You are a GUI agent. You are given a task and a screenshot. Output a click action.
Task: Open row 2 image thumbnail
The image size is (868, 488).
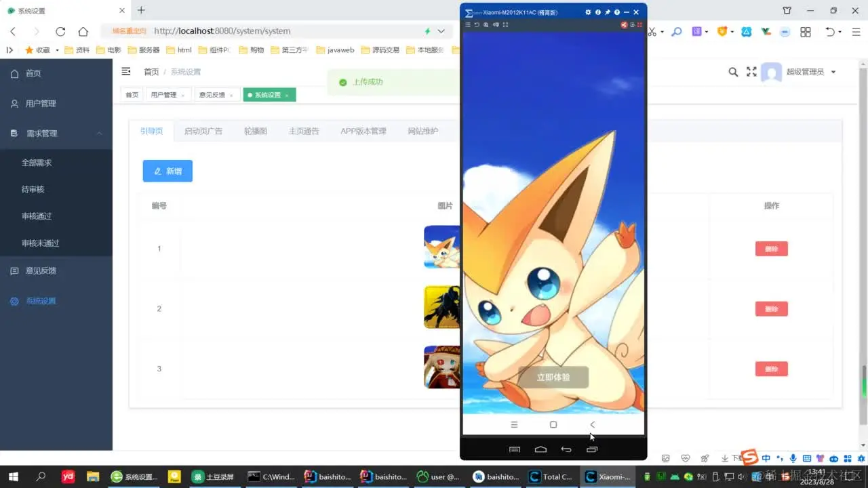pos(442,307)
